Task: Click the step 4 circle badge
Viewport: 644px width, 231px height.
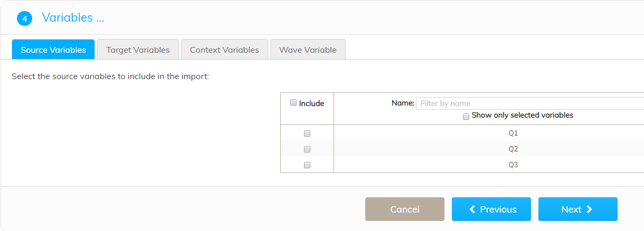Action: (25, 18)
